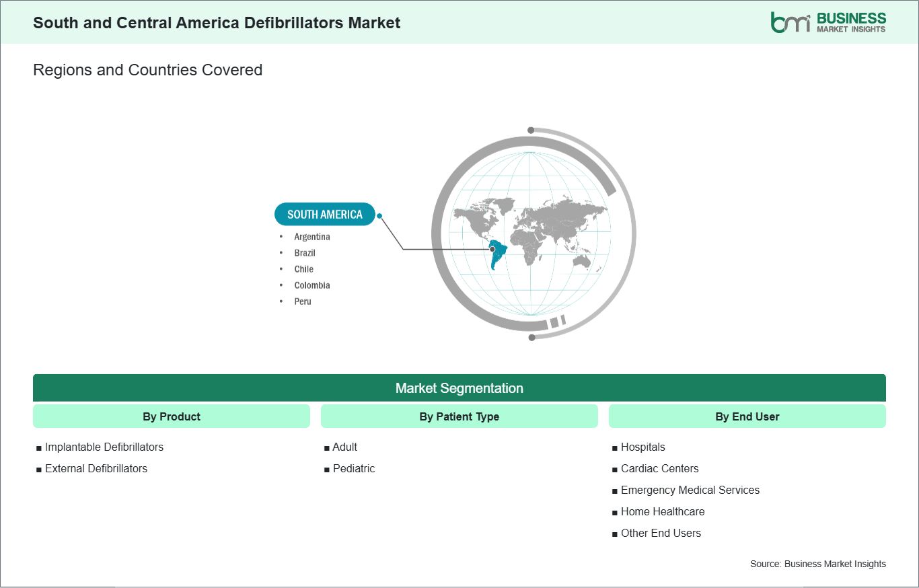Click the title South and Central America Defibrillators Market
This screenshot has height=588, width=919.
(217, 23)
